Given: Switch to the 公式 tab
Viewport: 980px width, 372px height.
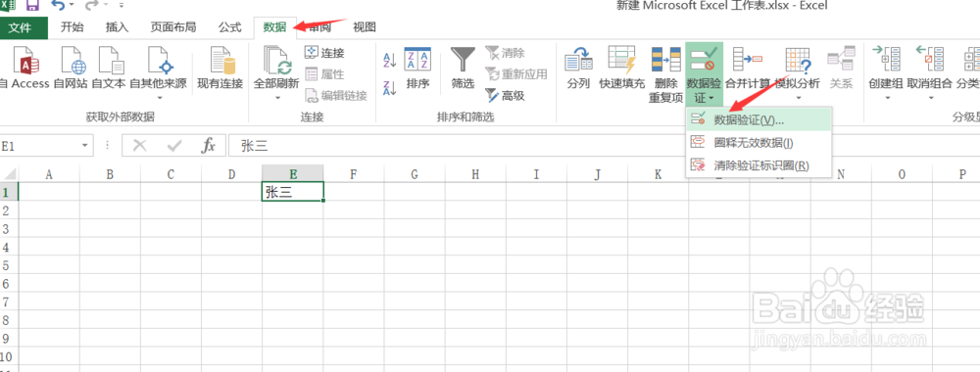Looking at the screenshot, I should (229, 27).
